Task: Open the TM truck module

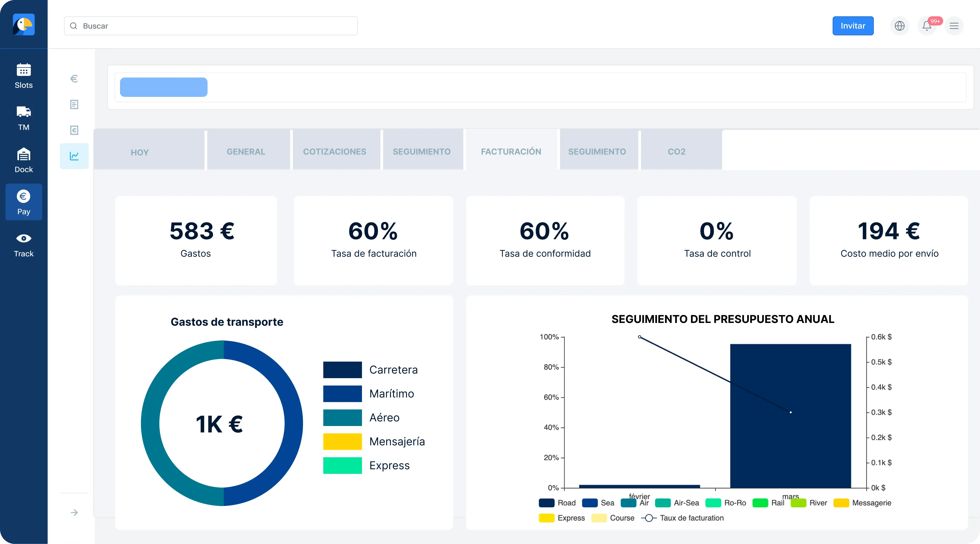Action: [23, 118]
